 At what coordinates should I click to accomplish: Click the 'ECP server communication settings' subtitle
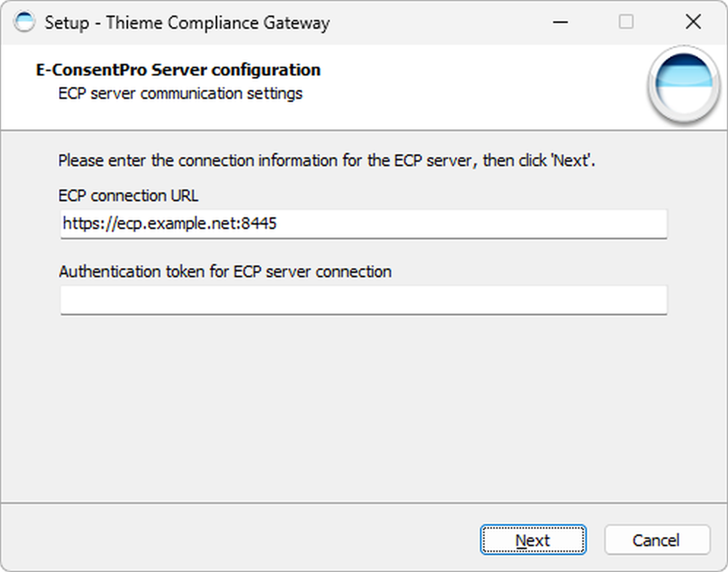click(180, 93)
